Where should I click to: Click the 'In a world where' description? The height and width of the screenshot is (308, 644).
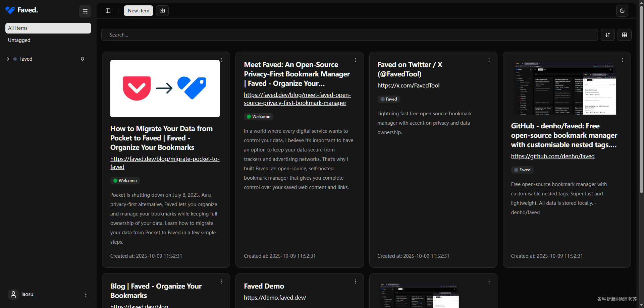click(299, 159)
